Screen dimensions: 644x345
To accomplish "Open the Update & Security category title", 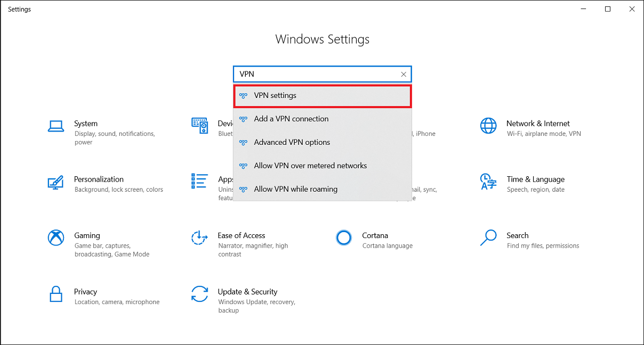I will click(247, 292).
